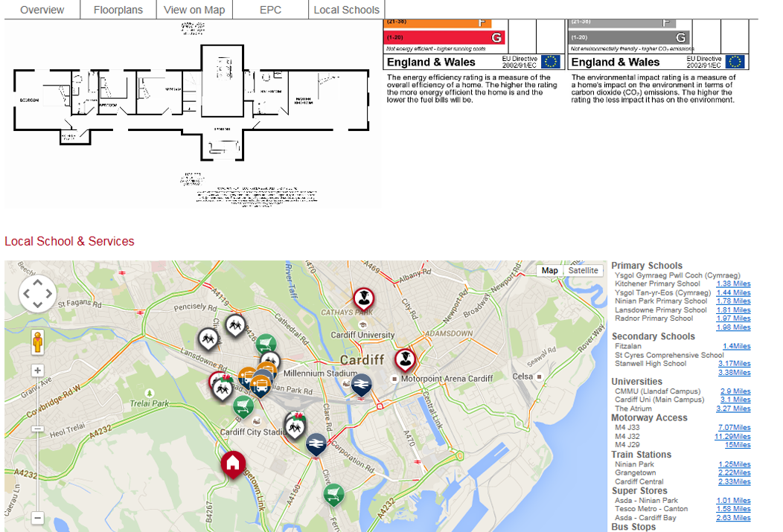Click the energy efficiency rating chart image
This screenshot has height=532, width=783.
pyautogui.click(x=474, y=62)
